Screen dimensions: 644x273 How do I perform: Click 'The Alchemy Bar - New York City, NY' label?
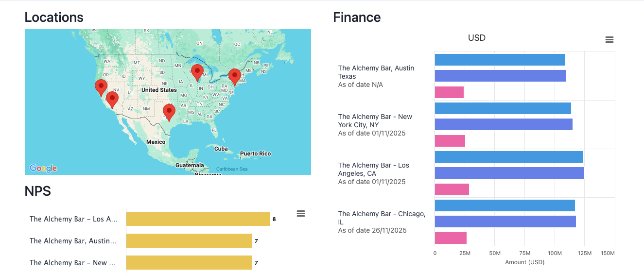[x=375, y=121]
